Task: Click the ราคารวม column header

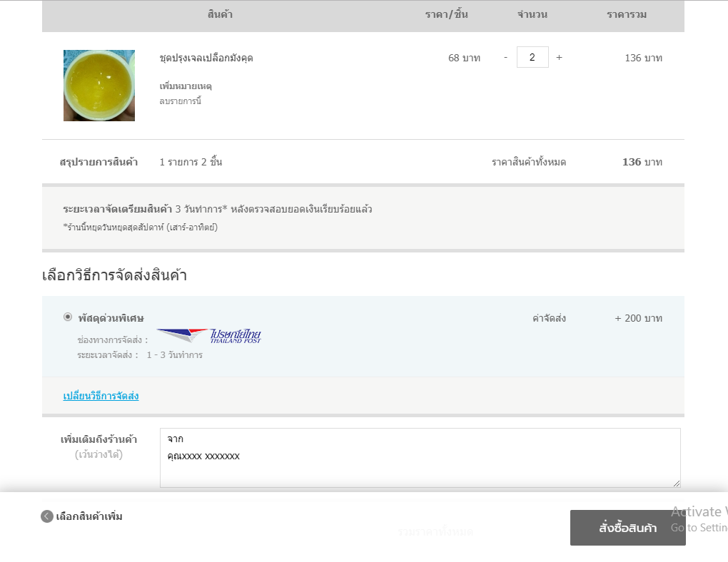Action: coord(627,14)
